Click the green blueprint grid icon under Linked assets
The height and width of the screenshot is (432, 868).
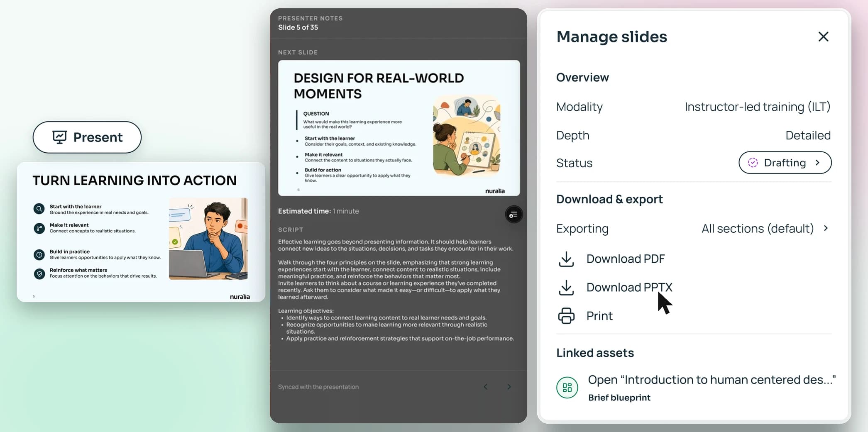567,388
